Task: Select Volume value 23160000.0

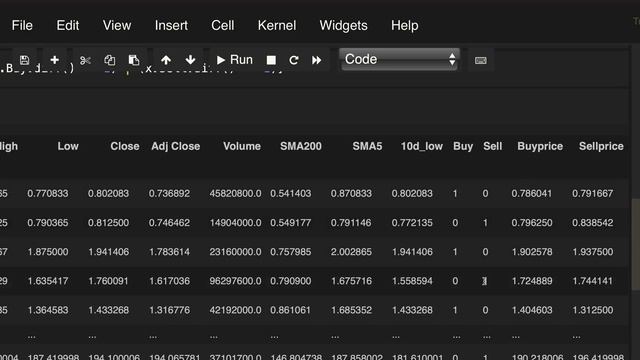Action: (x=236, y=252)
